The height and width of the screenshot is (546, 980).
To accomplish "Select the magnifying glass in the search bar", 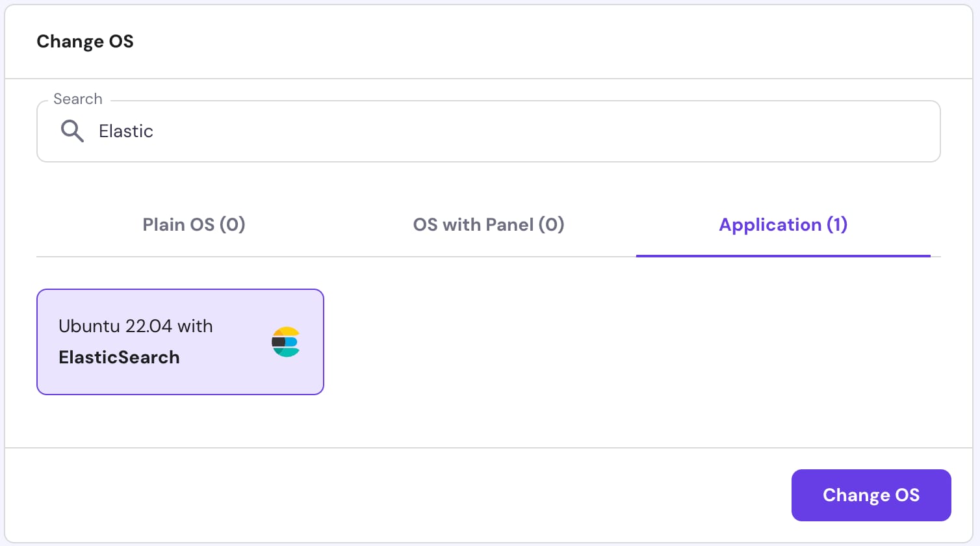I will pos(72,131).
